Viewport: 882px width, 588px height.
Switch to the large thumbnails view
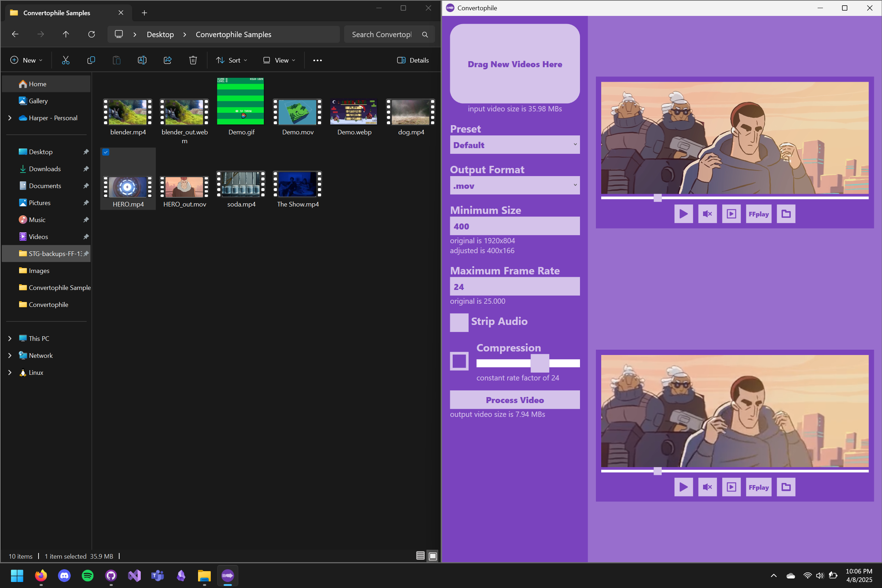click(x=433, y=556)
